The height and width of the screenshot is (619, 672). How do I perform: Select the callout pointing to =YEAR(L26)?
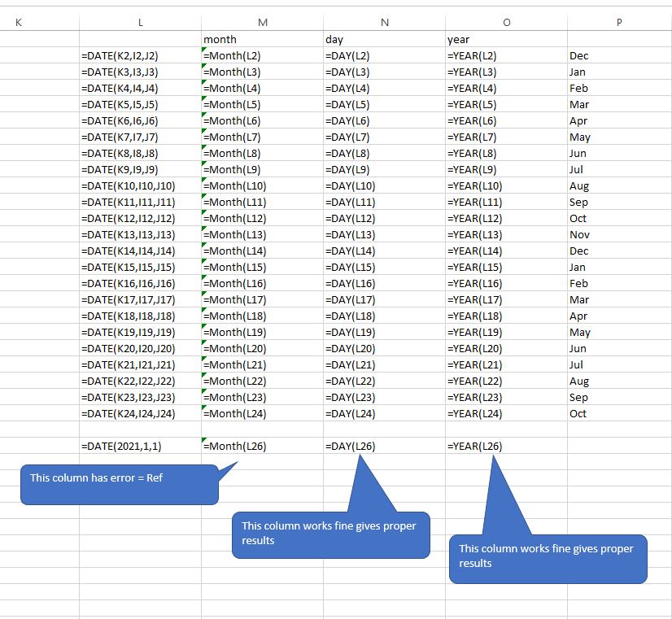tap(548, 559)
